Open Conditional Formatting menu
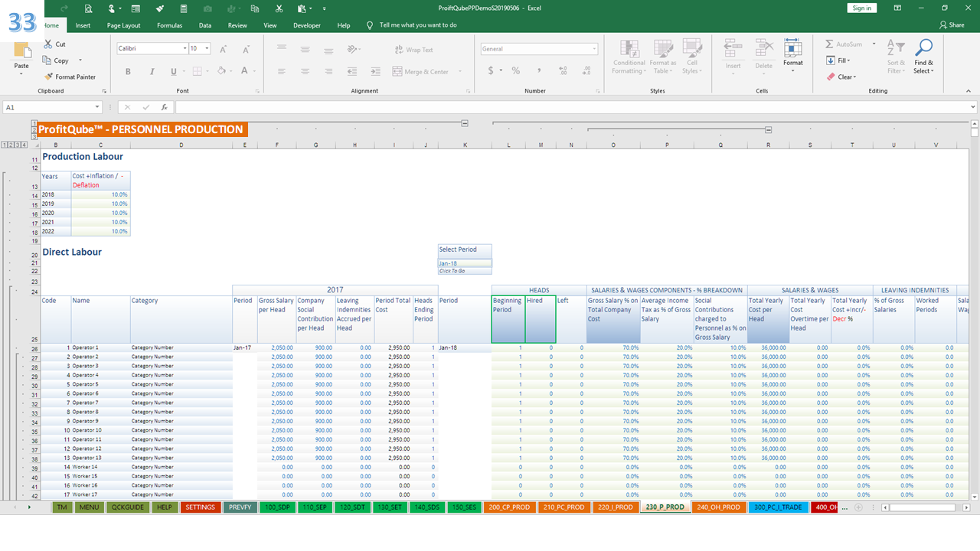980x551 pixels. tap(629, 57)
